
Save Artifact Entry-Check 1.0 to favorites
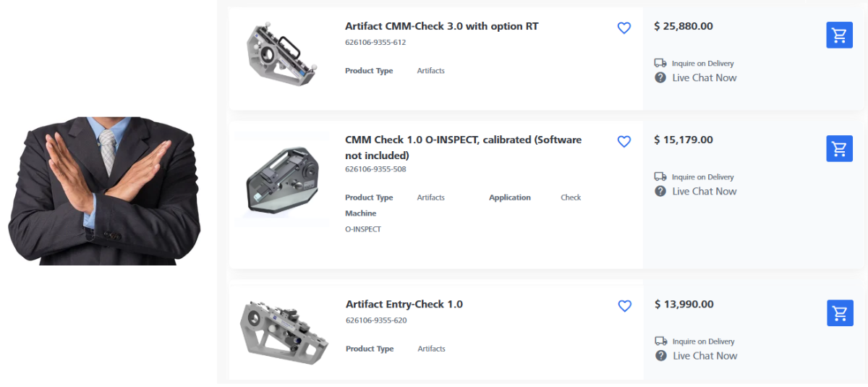pyautogui.click(x=625, y=306)
